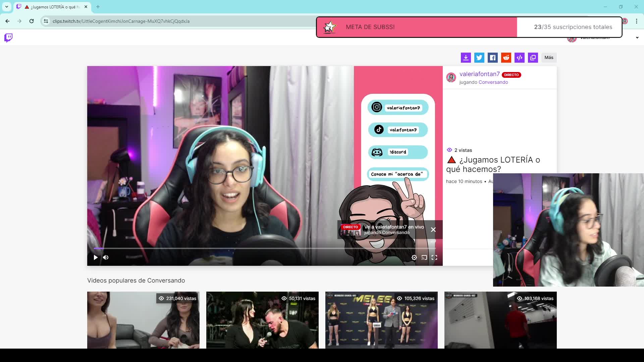Click the 'Videos populares de Conversando' heading
The height and width of the screenshot is (362, 644).
coord(136,281)
